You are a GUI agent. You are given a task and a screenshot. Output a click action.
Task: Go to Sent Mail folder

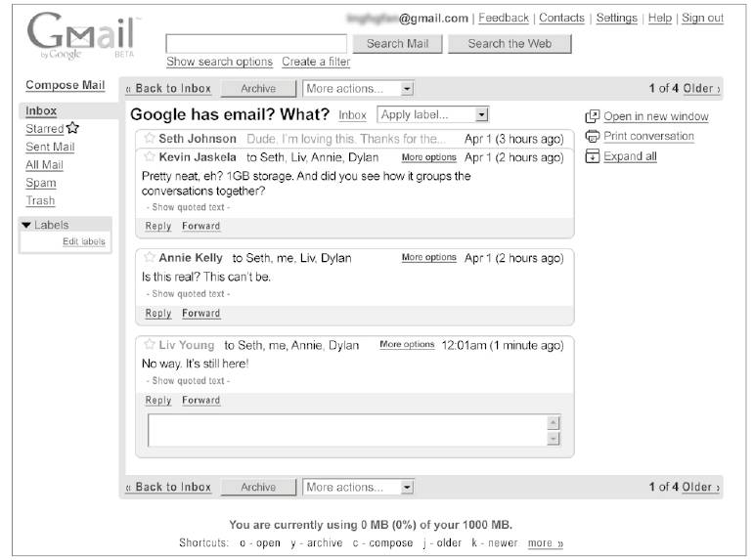[x=50, y=147]
